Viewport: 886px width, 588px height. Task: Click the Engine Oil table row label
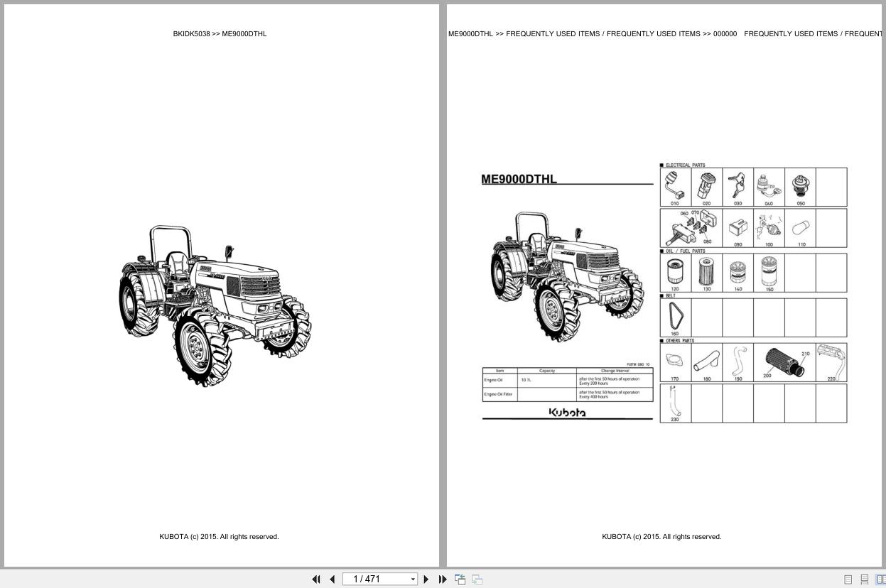pos(494,380)
